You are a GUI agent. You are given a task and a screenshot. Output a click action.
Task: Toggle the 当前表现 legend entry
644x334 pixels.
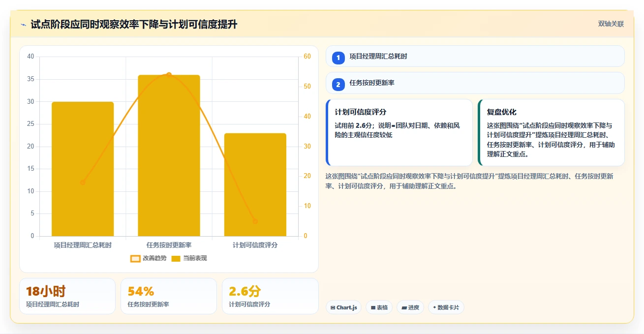click(189, 258)
